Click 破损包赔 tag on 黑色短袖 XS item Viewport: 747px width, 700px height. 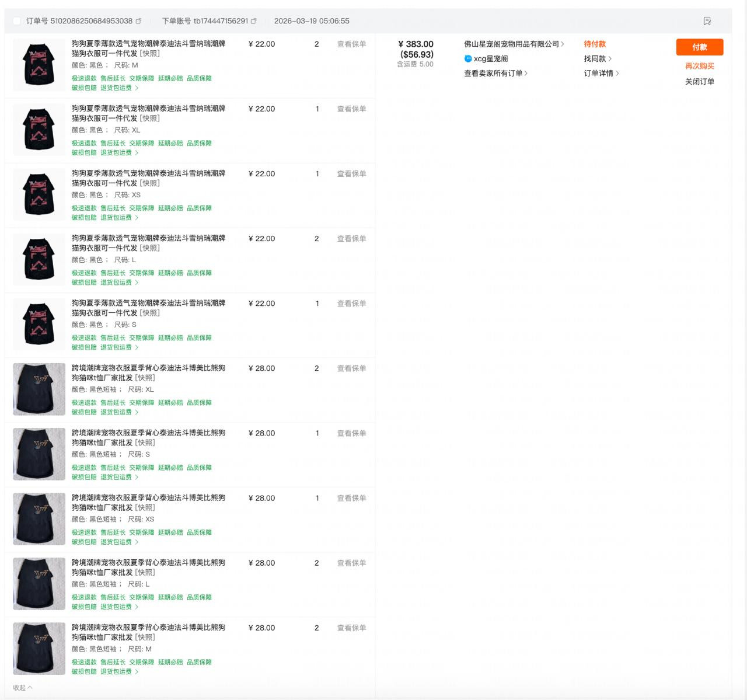click(84, 542)
